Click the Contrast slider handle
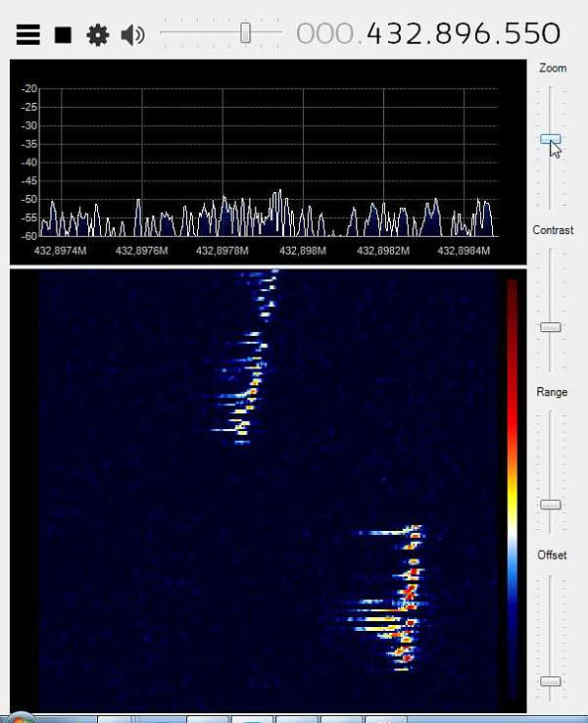588x723 pixels. 551,326
